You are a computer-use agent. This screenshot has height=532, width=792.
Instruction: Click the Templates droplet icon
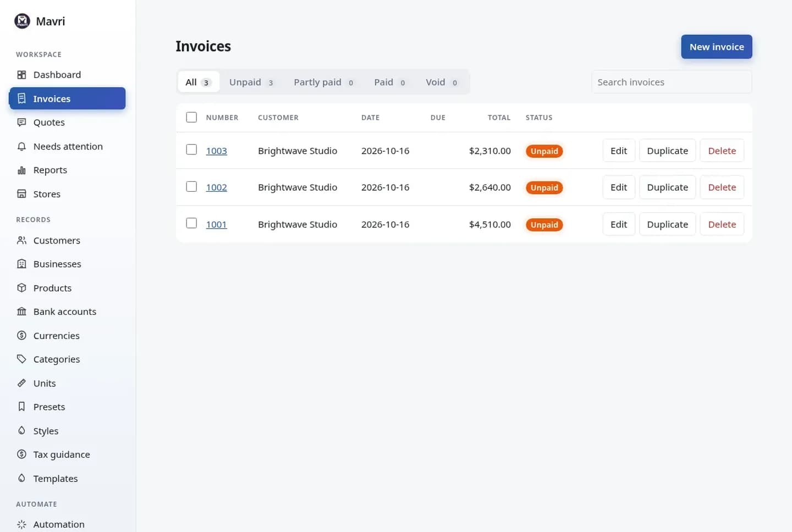click(21, 479)
